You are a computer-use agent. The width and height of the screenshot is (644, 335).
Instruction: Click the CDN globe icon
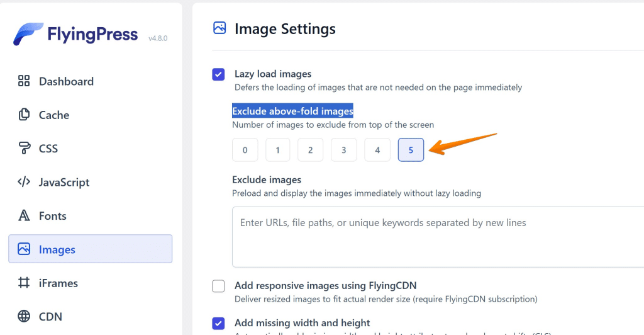(x=24, y=317)
